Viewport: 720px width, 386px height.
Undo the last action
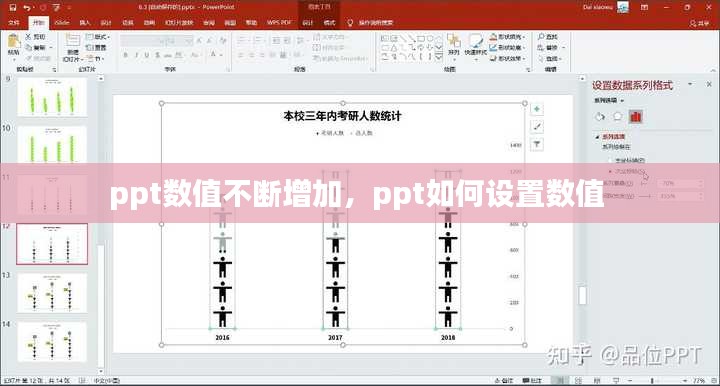coord(27,7)
